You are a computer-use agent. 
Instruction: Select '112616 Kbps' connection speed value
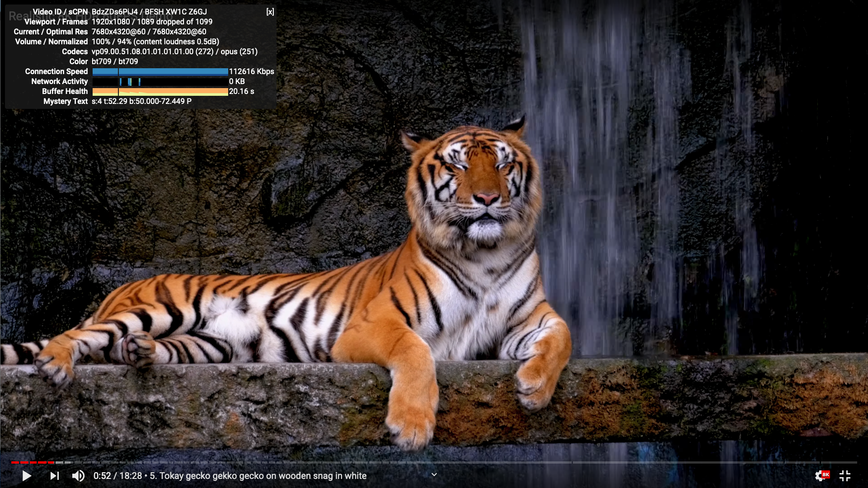252,71
